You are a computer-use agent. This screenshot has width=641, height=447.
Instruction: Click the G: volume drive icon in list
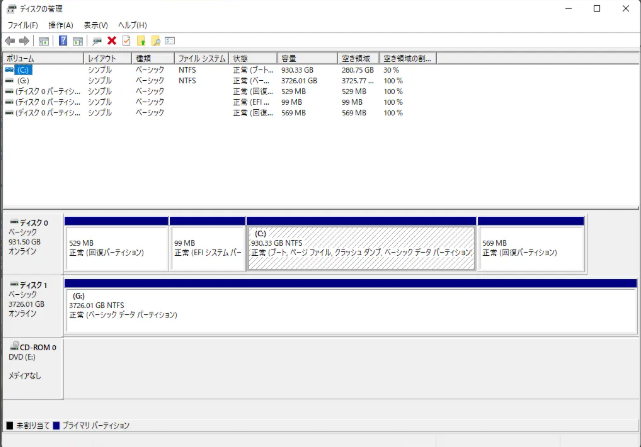click(9, 81)
